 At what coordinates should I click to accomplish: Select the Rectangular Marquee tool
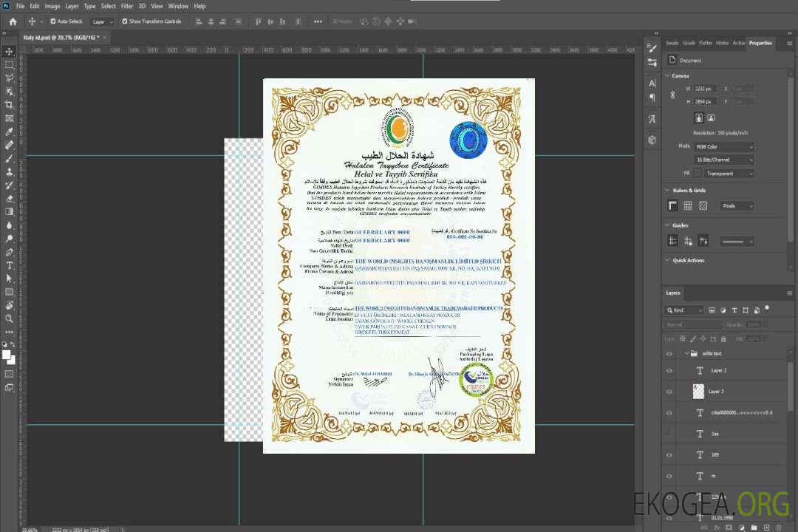coord(9,65)
